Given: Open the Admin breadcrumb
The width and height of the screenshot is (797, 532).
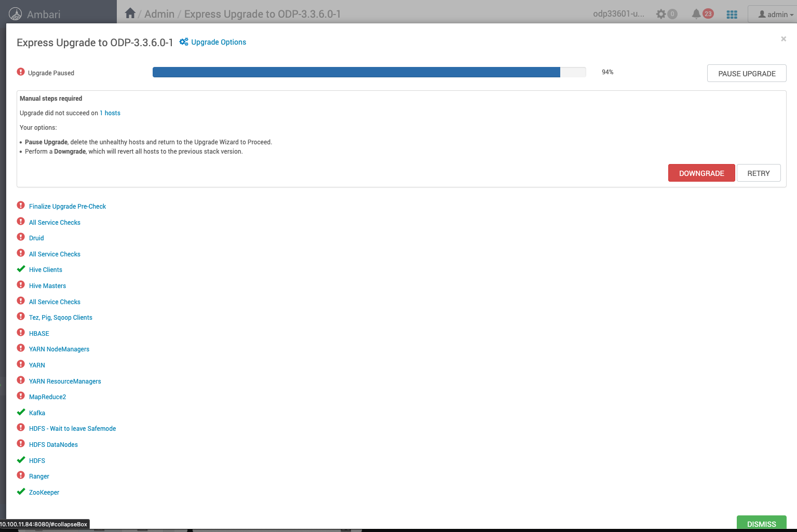Looking at the screenshot, I should click(159, 14).
